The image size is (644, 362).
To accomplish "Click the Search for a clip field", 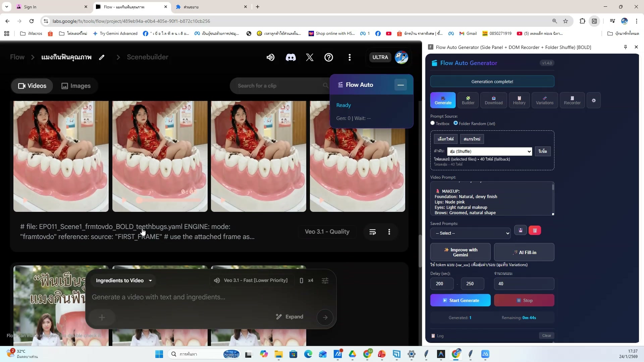I will click(278, 86).
